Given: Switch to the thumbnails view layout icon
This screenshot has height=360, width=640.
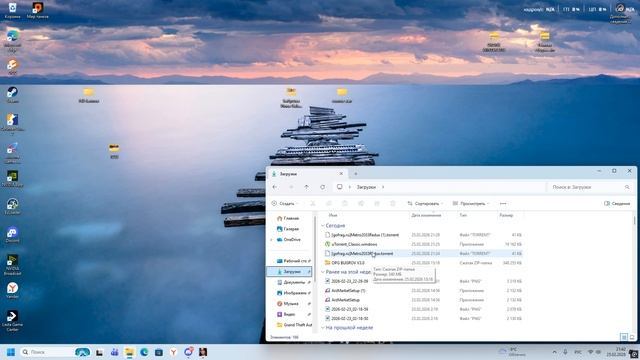Looking at the screenshot, I should [632, 337].
